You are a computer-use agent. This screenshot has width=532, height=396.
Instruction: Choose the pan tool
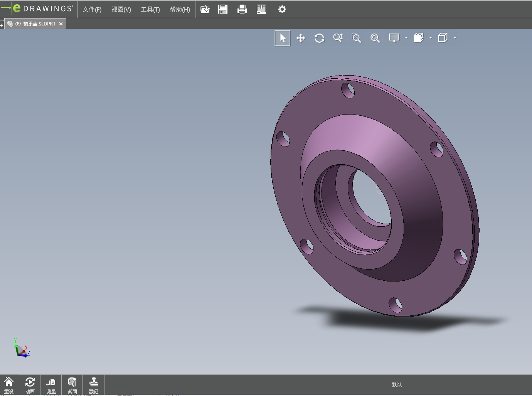(x=301, y=38)
